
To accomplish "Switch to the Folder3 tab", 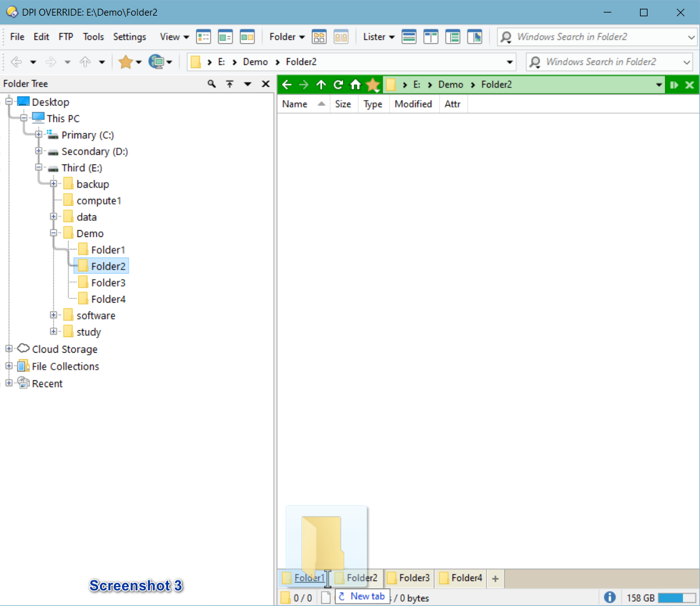I will 409,578.
